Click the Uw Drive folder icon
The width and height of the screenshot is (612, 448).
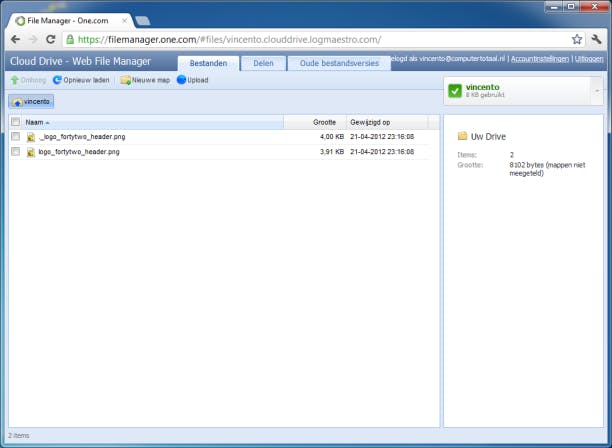pyautogui.click(x=463, y=136)
